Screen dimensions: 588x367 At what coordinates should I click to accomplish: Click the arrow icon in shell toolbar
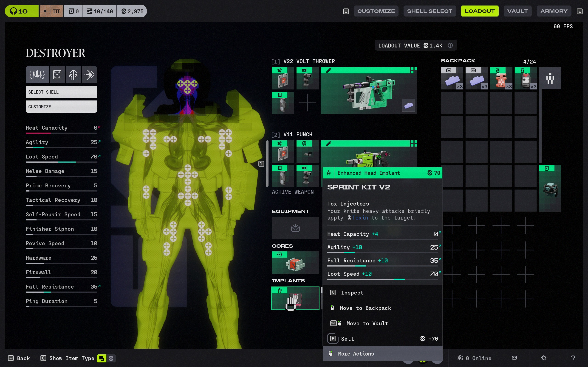click(x=89, y=75)
